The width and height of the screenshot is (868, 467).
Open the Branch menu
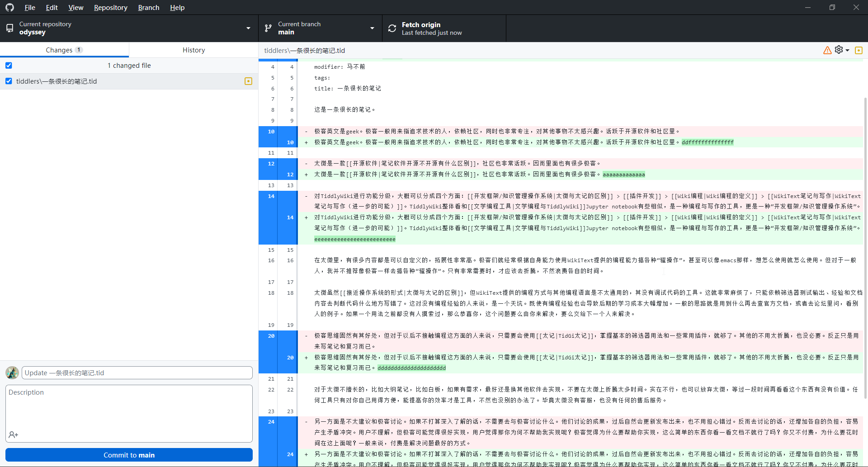click(148, 7)
